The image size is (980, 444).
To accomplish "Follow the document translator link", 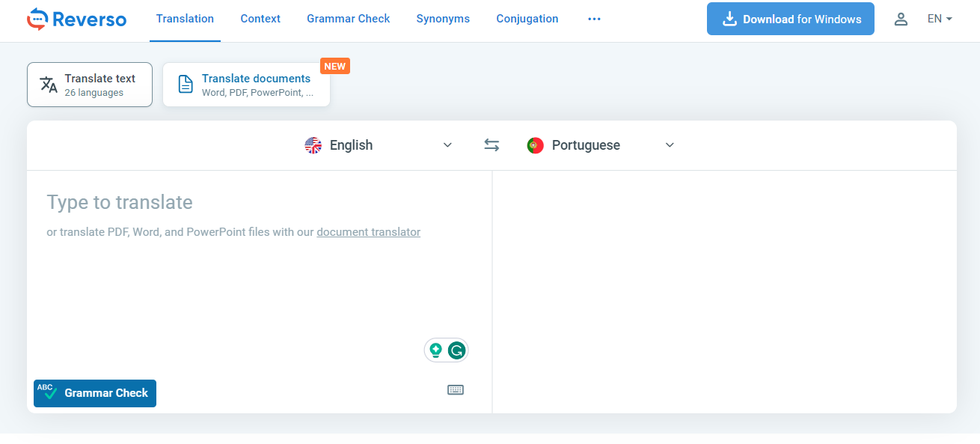I will point(368,232).
